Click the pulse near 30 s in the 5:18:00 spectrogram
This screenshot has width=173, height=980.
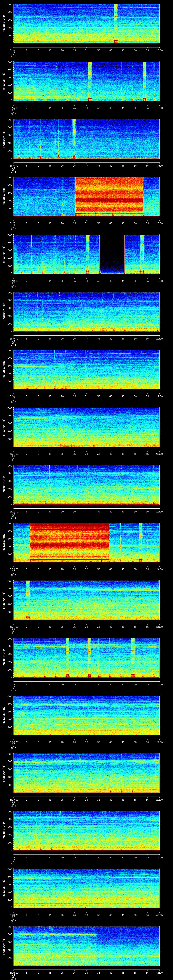(x=88, y=254)
